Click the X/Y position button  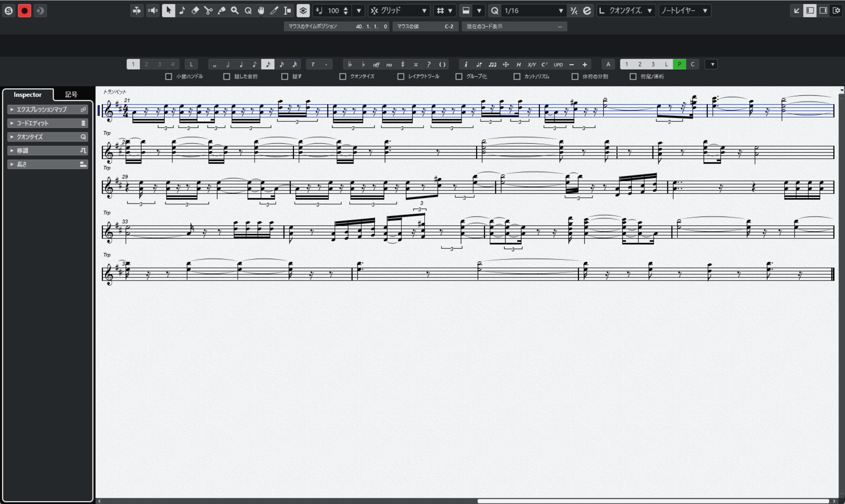click(x=532, y=64)
